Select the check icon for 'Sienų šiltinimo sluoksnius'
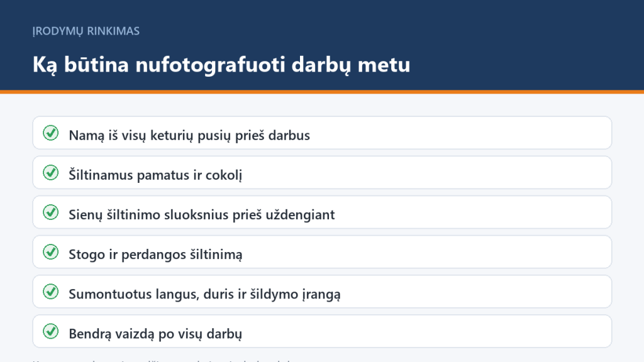Screen dimensions: 644x362 pyautogui.click(x=50, y=212)
